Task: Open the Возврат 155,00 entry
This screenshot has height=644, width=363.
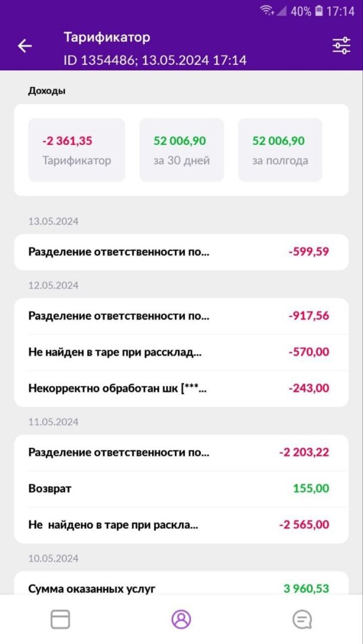Action: pyautogui.click(x=181, y=489)
